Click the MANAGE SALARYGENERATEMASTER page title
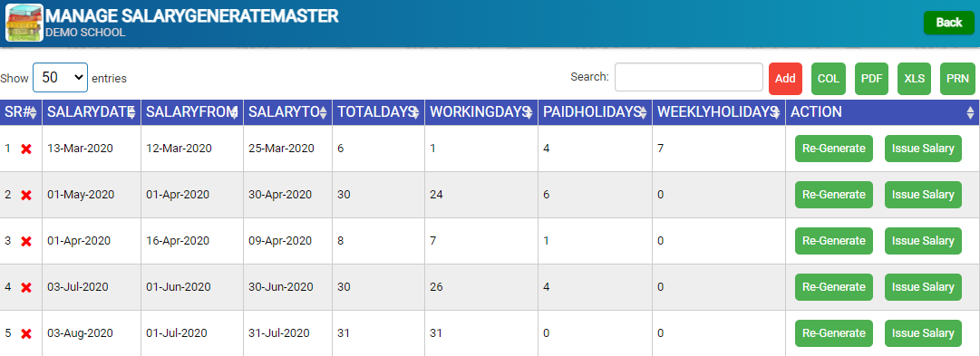The width and height of the screenshot is (980, 356). click(x=192, y=16)
